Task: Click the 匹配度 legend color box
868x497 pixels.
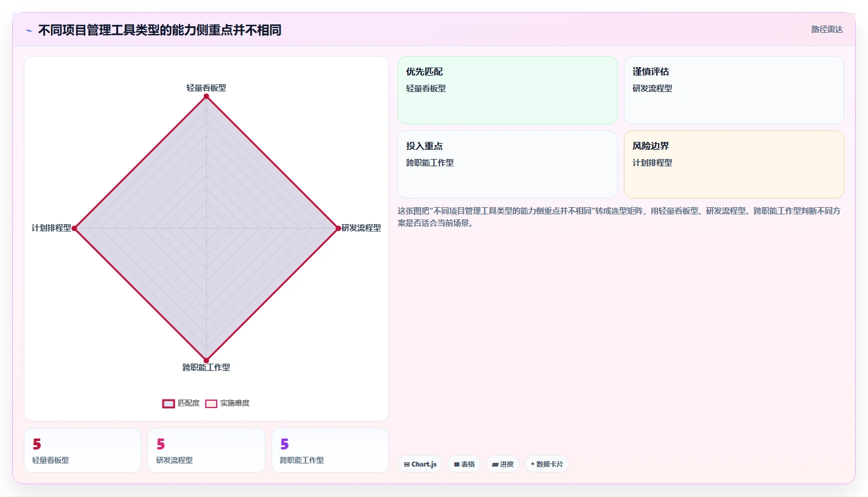Action: coord(169,403)
